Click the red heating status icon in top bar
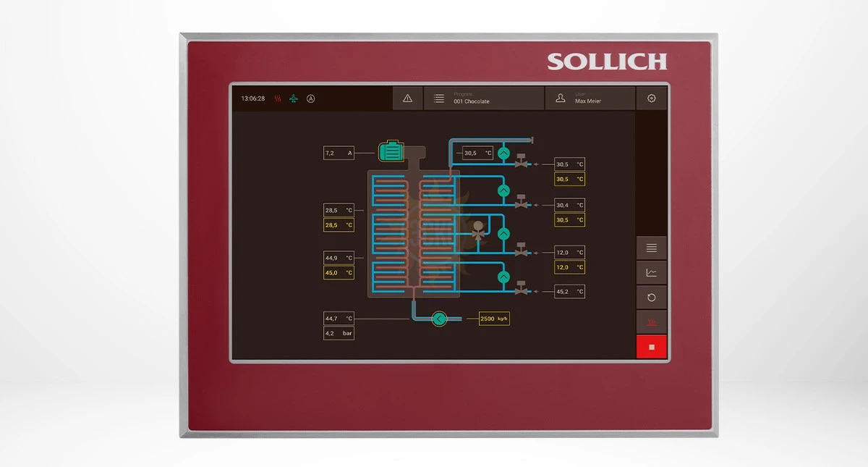The height and width of the screenshot is (467, 868). pos(278,98)
